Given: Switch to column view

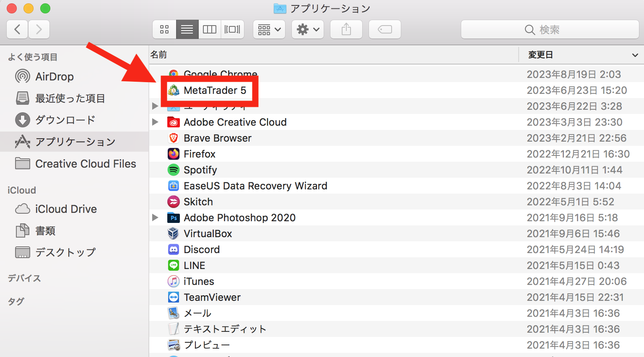Looking at the screenshot, I should (210, 29).
